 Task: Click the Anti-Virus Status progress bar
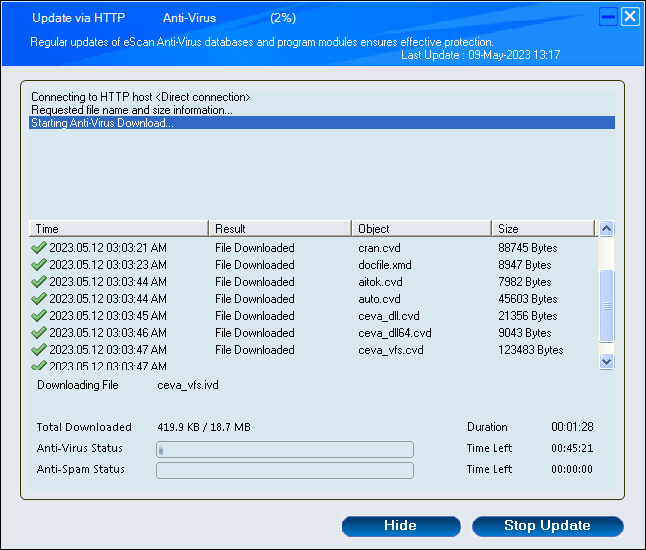[x=285, y=449]
